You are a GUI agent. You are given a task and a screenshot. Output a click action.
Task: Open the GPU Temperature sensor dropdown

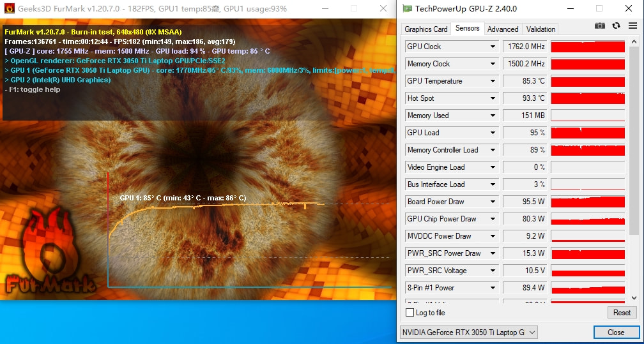click(x=493, y=81)
